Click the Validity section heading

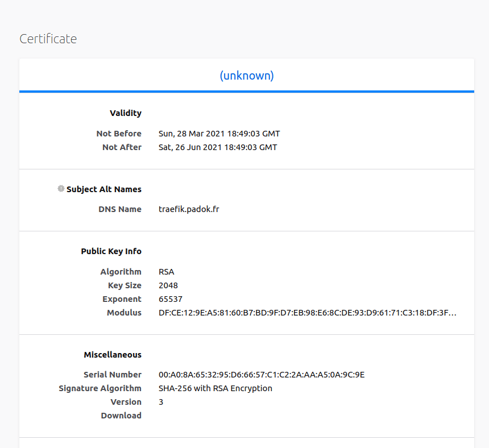[125, 113]
